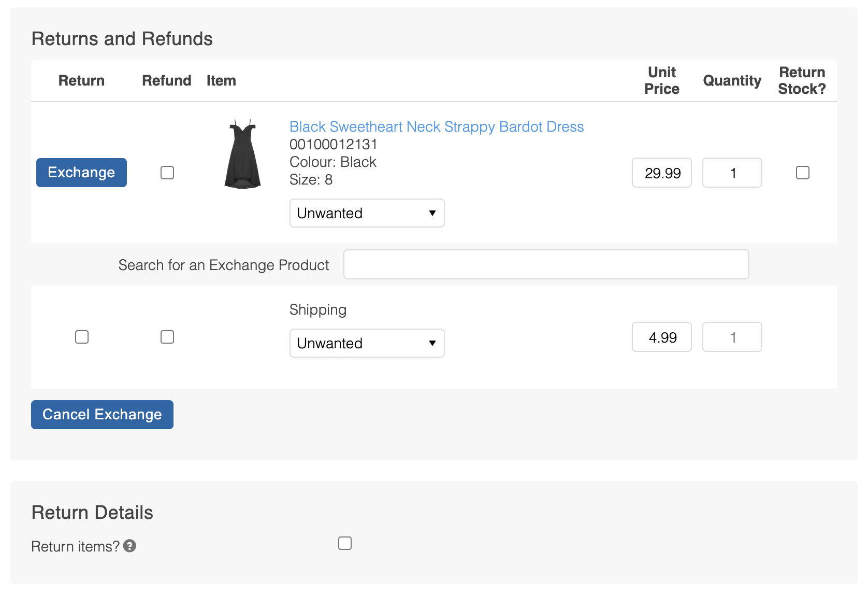
Task: Check the Return checkbox for Shipping
Action: [82, 337]
